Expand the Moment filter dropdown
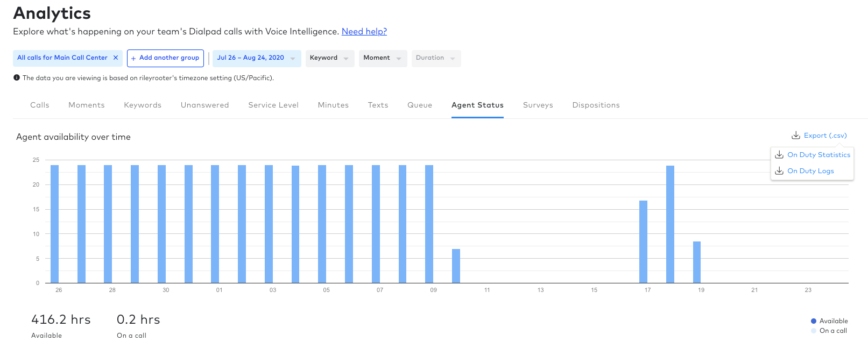Image resolution: width=868 pixels, height=356 pixels. [383, 58]
